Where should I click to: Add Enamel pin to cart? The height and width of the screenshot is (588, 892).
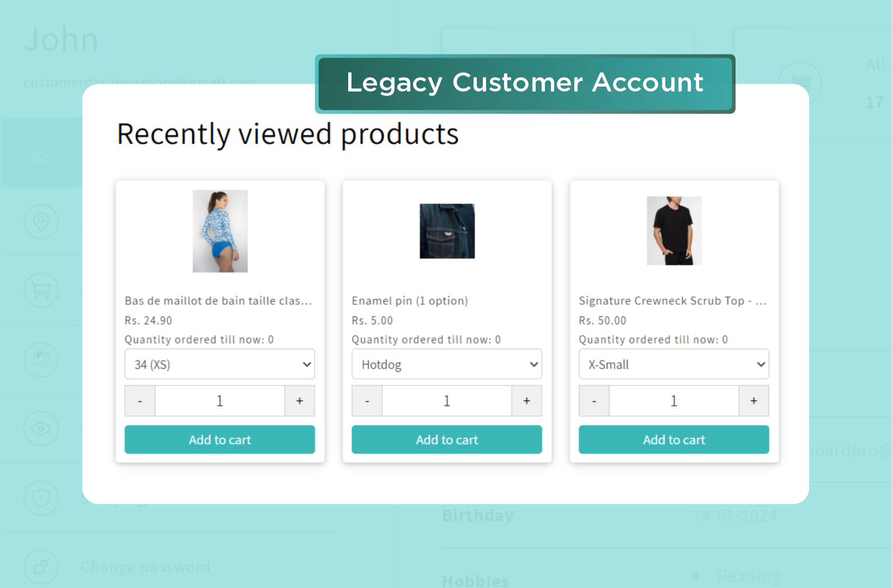coord(447,439)
